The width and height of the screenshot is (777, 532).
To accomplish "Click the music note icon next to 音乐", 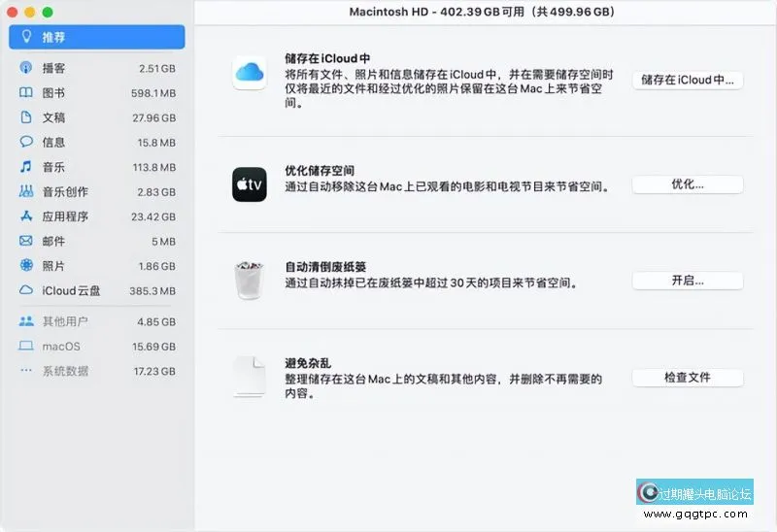I will click(26, 166).
